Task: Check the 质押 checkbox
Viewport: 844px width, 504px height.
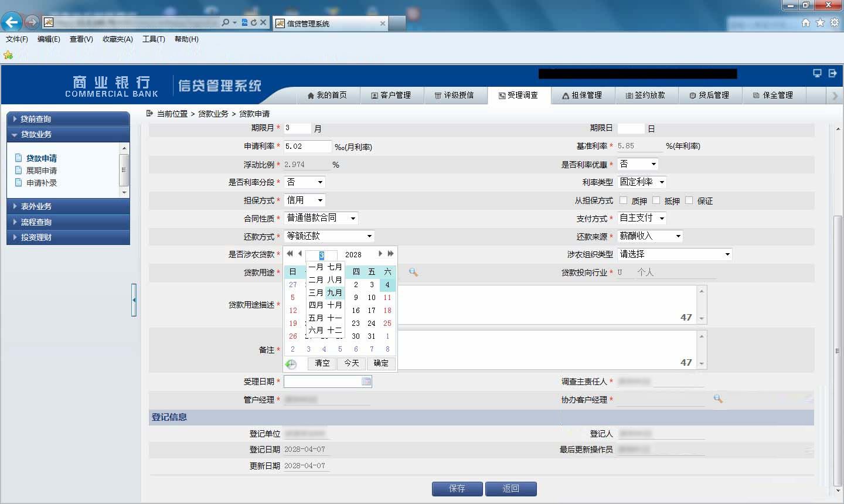Action: 624,200
